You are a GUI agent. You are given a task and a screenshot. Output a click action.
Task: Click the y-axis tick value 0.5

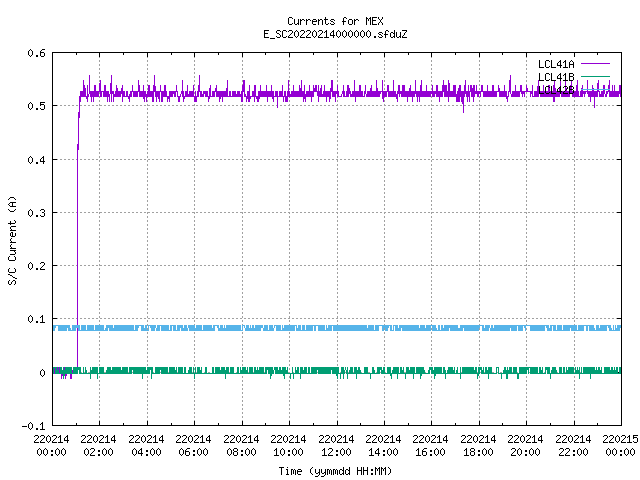(36, 106)
